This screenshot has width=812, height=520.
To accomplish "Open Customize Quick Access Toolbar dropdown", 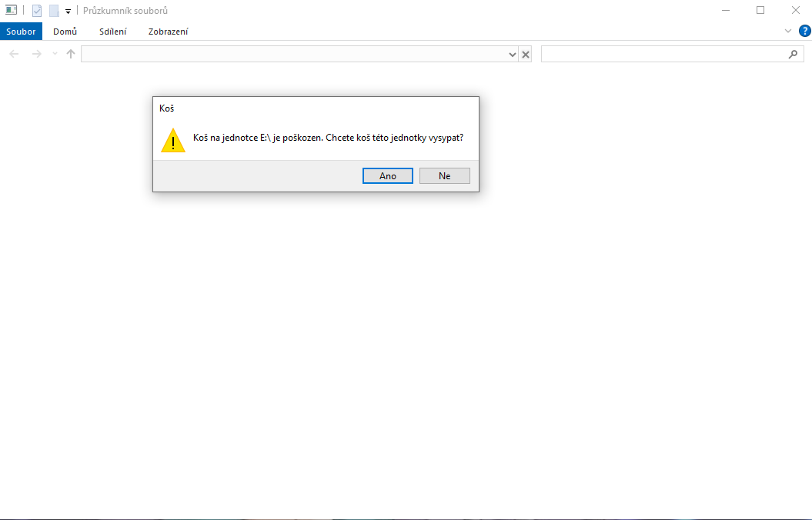I will [x=68, y=11].
